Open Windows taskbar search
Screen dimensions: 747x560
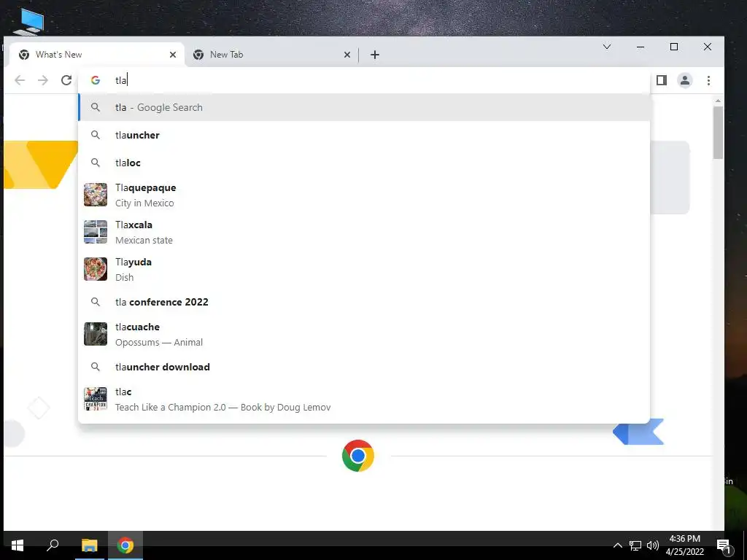pyautogui.click(x=53, y=545)
